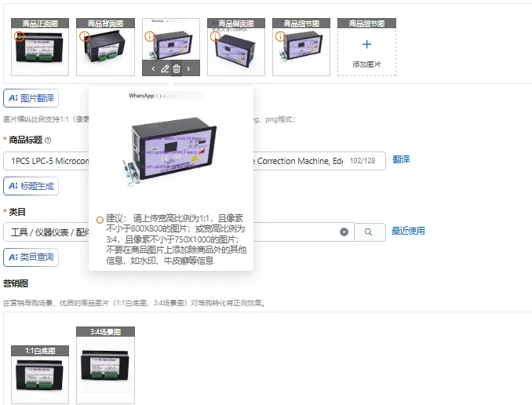
Task: Click the edit pencil icon on hovered thumbnail
Action: (165, 69)
